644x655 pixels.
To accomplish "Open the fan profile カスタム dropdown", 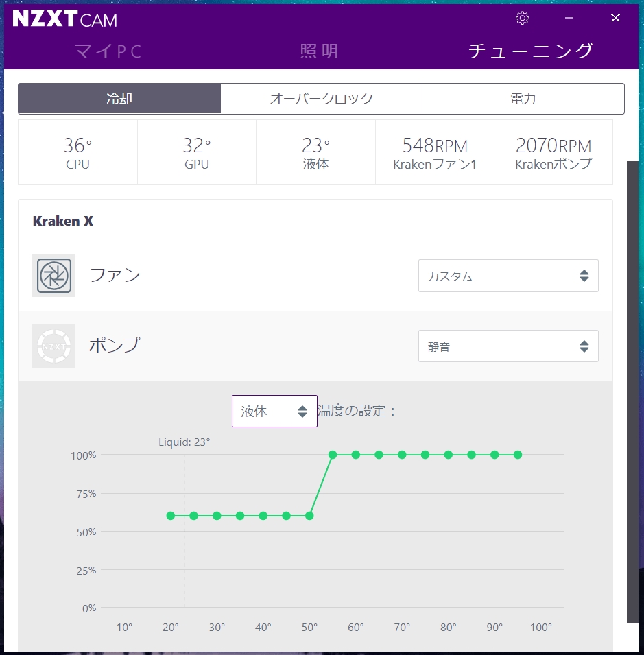I will (508, 276).
